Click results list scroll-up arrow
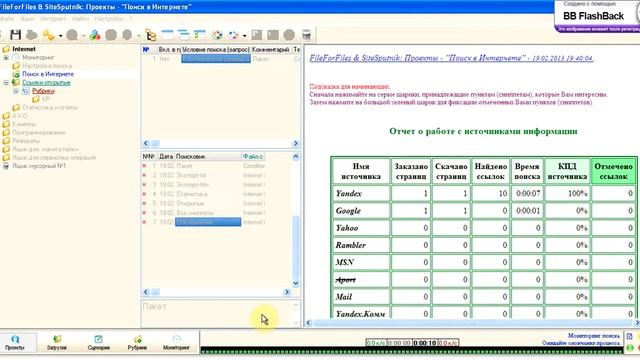 click(296, 156)
